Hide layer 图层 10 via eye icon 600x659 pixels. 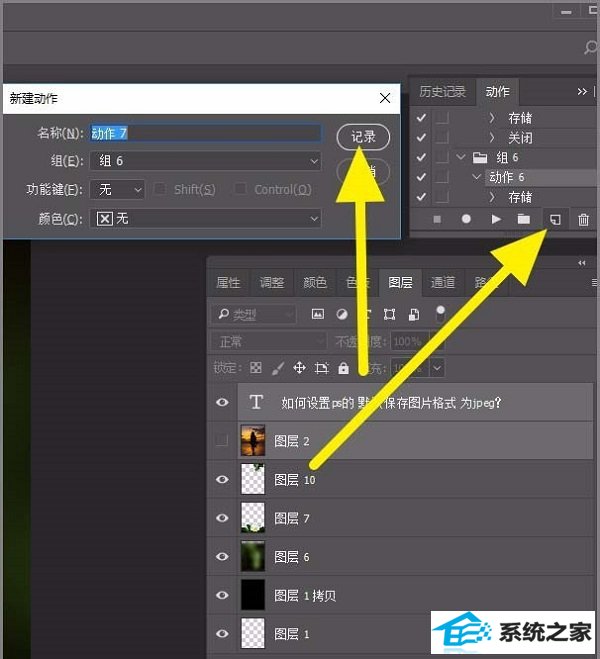(x=222, y=479)
